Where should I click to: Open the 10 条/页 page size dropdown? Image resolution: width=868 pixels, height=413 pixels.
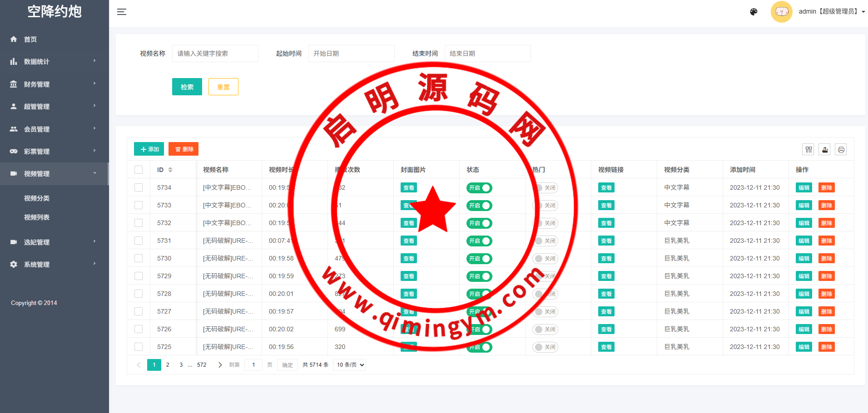point(350,365)
